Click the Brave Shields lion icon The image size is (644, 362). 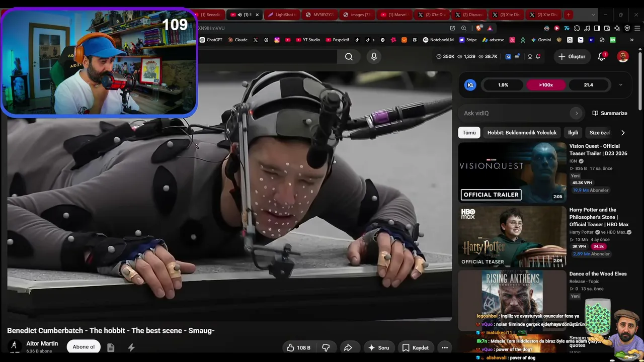click(x=479, y=28)
